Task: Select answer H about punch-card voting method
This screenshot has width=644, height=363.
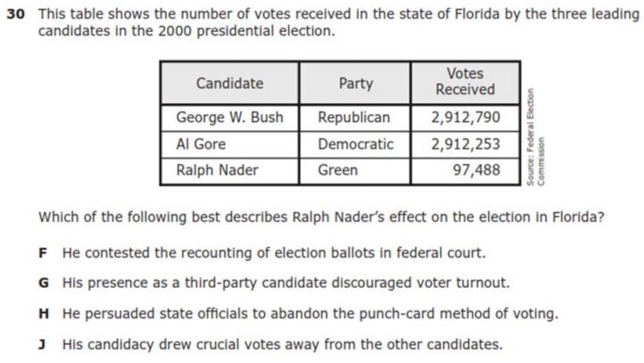Action: pos(299,314)
